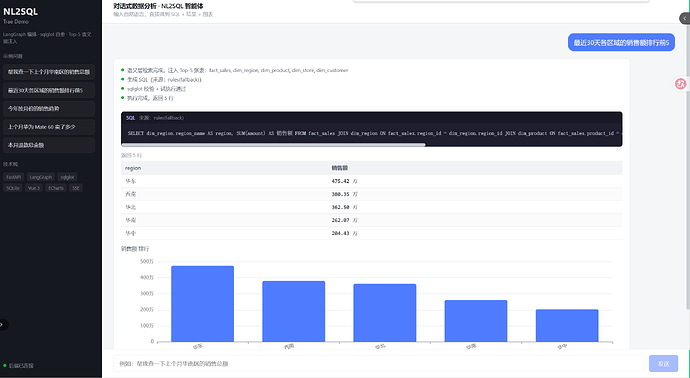Click the 204.43 万 table value
Viewport: 690px width, 378px height.
(x=345, y=233)
